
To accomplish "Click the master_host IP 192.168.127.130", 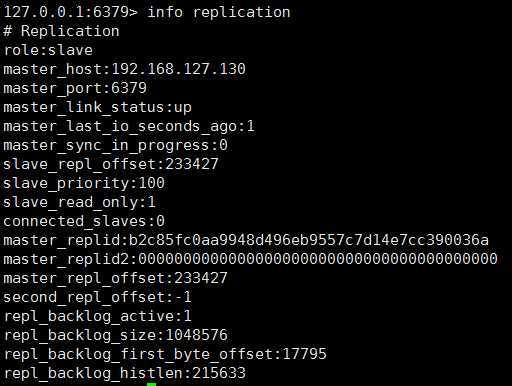I will click(178, 69).
